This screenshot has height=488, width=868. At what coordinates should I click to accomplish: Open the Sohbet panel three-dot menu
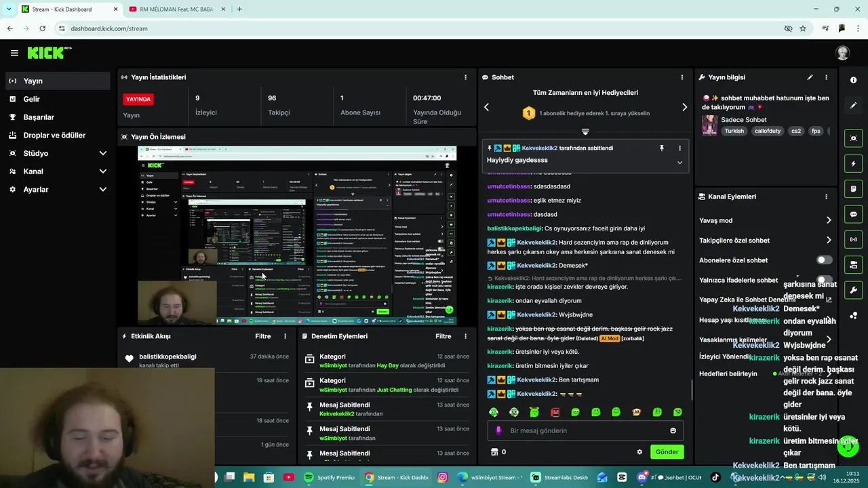[x=682, y=77]
